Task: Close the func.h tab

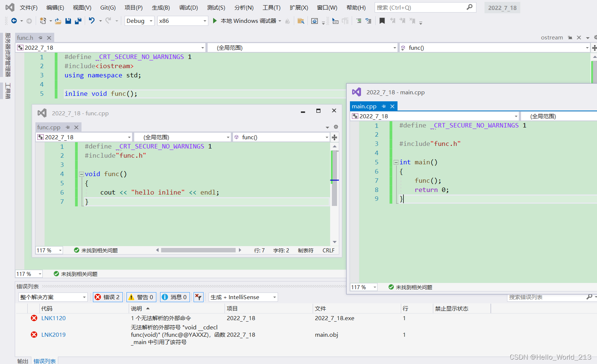Action: click(x=49, y=38)
